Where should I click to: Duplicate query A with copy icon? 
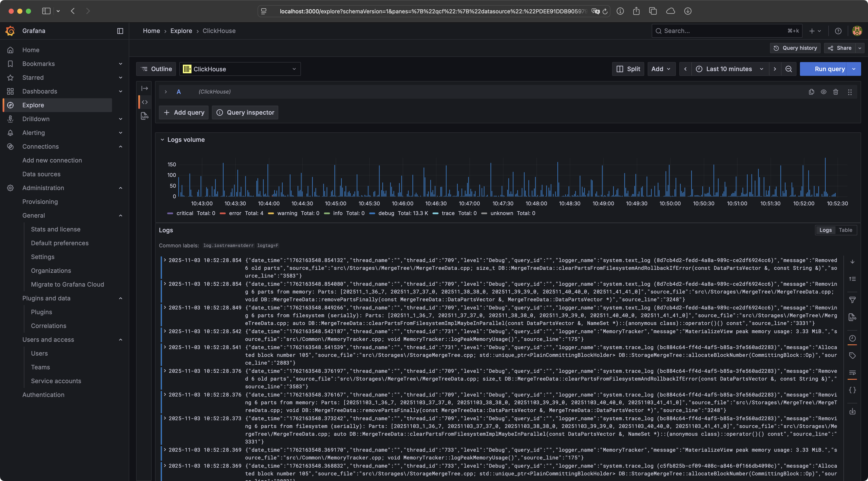click(x=811, y=92)
